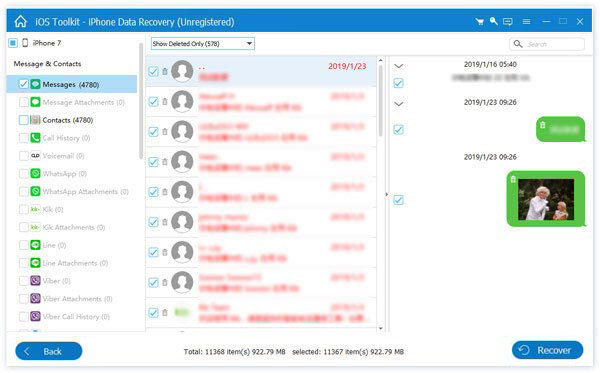Click the conversation list scrollbar thumb

click(x=380, y=101)
